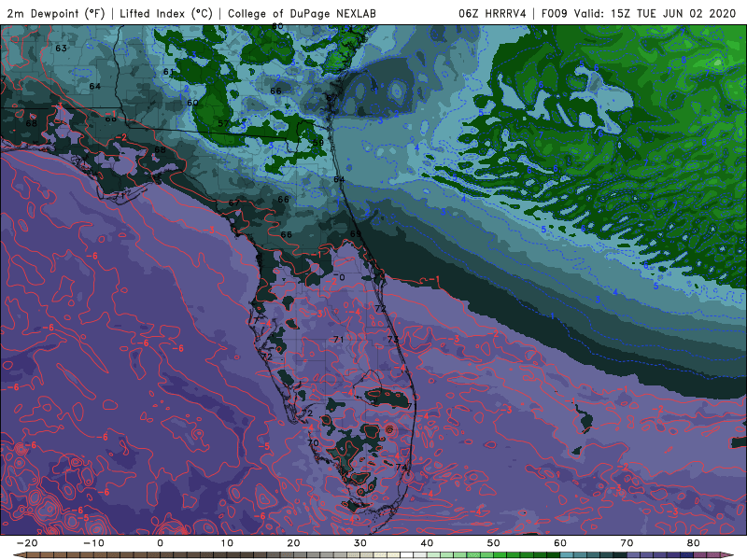Click 'Valid: 15Z TUE JUN 02 2020' text
The height and width of the screenshot is (560, 747).
655,13
